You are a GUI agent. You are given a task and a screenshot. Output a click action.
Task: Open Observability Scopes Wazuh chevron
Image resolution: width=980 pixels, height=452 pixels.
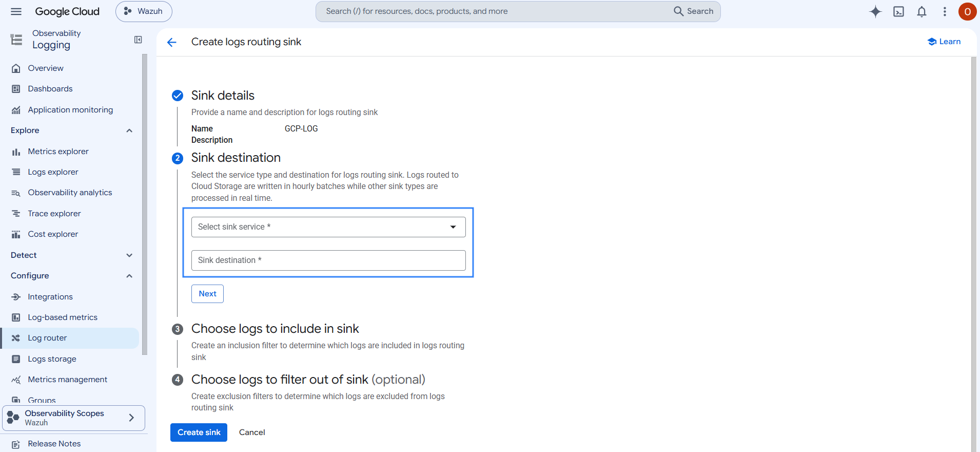click(x=131, y=418)
